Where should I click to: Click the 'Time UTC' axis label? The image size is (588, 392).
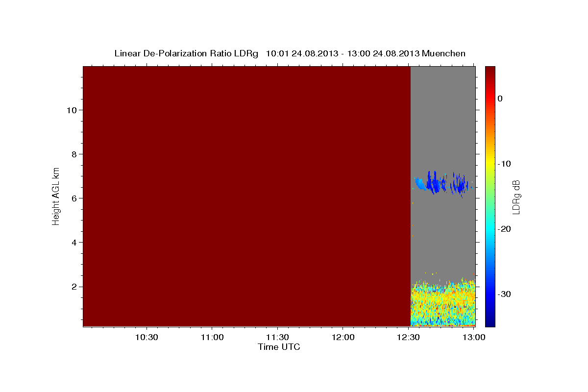[x=279, y=347]
